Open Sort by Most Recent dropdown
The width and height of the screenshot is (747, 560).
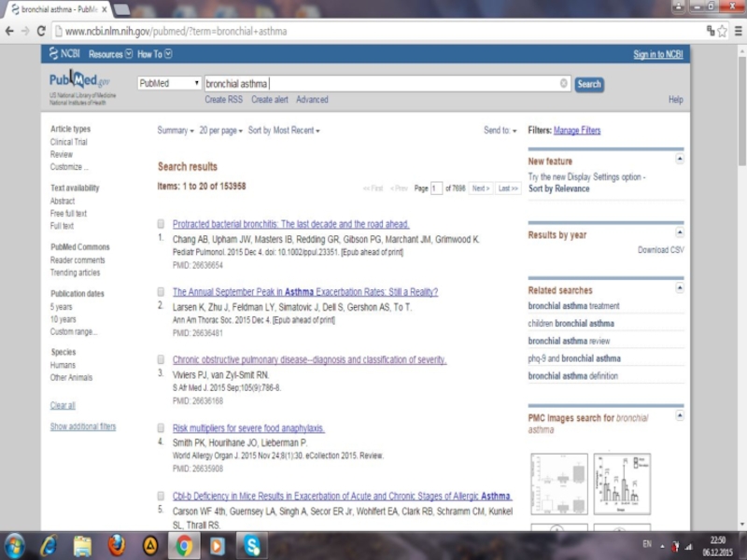coord(284,130)
